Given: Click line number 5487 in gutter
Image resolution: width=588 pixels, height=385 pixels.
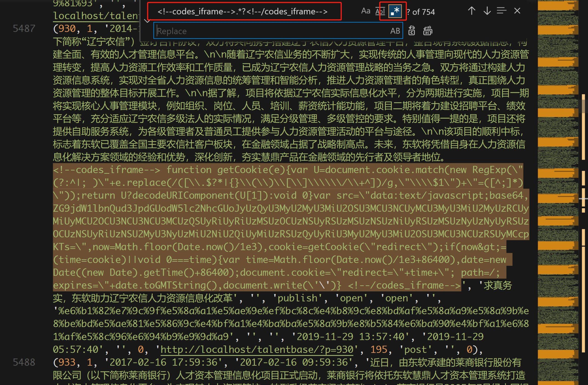Looking at the screenshot, I should pyautogui.click(x=24, y=29).
